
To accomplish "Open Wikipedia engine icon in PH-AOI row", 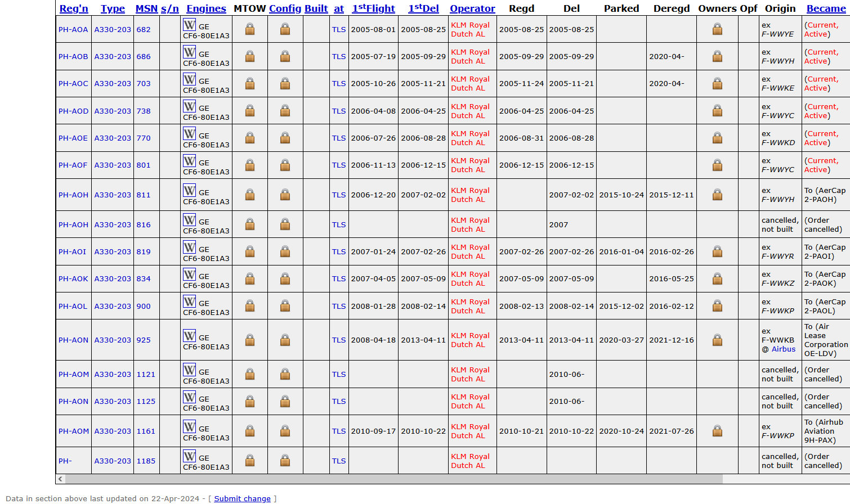I will (x=190, y=247).
